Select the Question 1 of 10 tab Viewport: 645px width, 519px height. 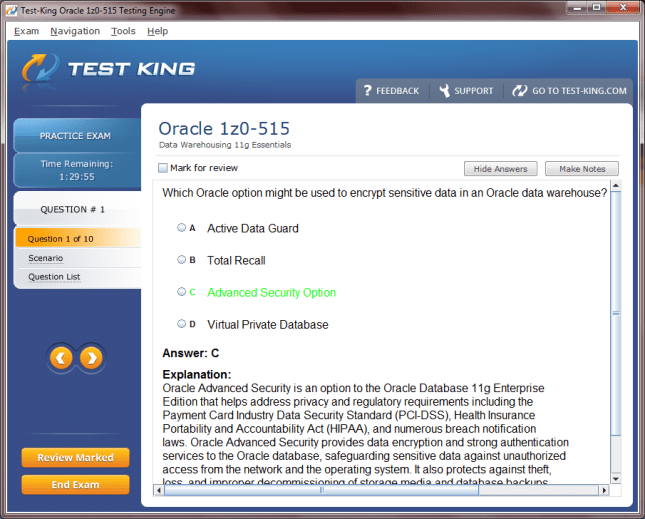click(x=78, y=239)
